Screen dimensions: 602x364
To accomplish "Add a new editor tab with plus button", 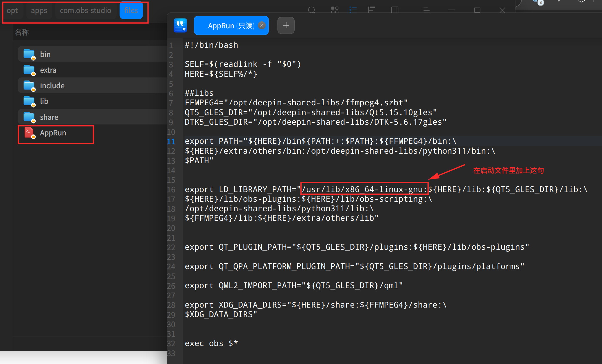I will coord(286,25).
